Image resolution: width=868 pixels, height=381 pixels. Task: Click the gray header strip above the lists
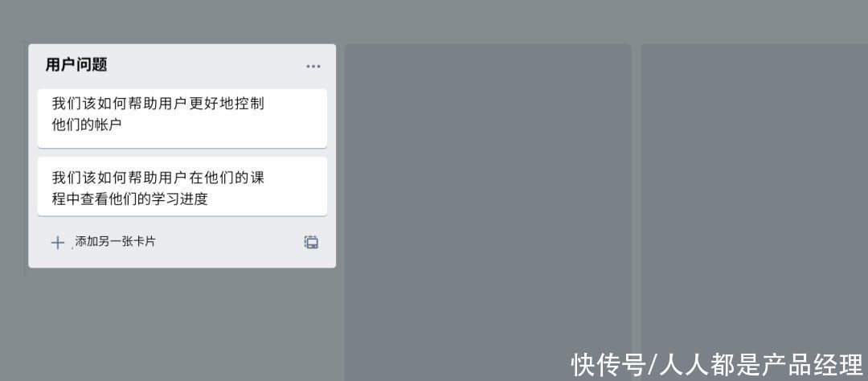point(434,22)
